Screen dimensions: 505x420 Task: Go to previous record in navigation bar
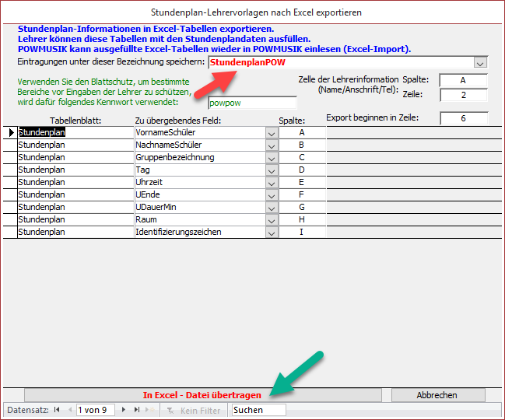tap(69, 410)
